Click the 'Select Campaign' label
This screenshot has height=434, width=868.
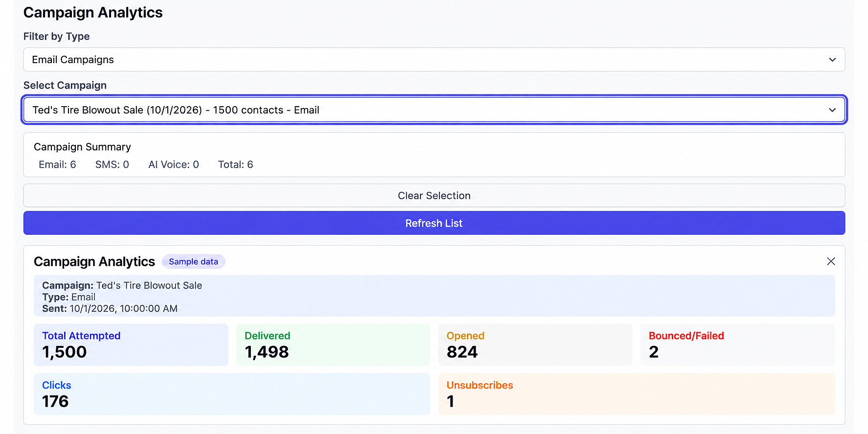click(x=65, y=86)
